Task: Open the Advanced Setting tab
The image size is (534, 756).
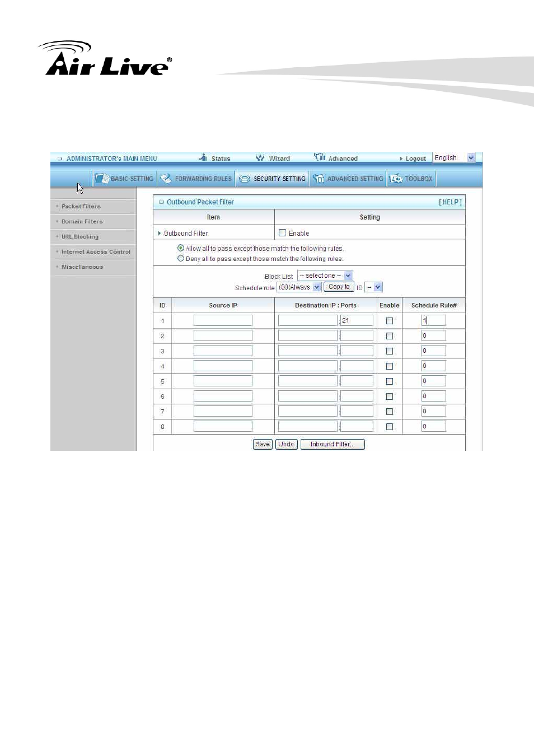Action: tap(348, 179)
